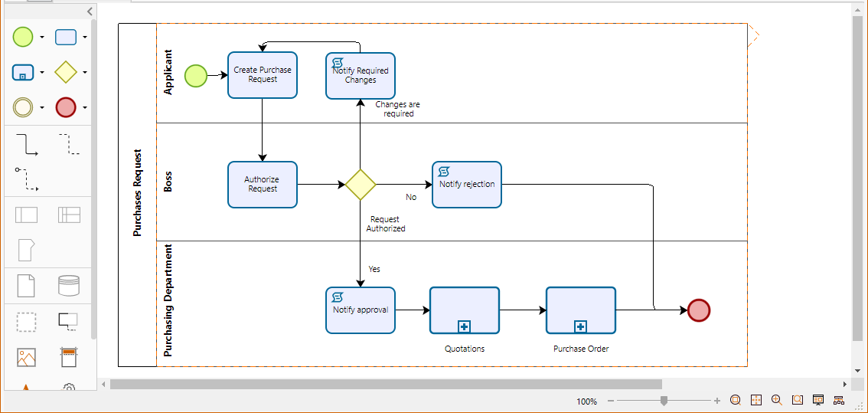868x413 pixels.
Task: Select the Sub-Process shape in the palette
Action: [23, 72]
